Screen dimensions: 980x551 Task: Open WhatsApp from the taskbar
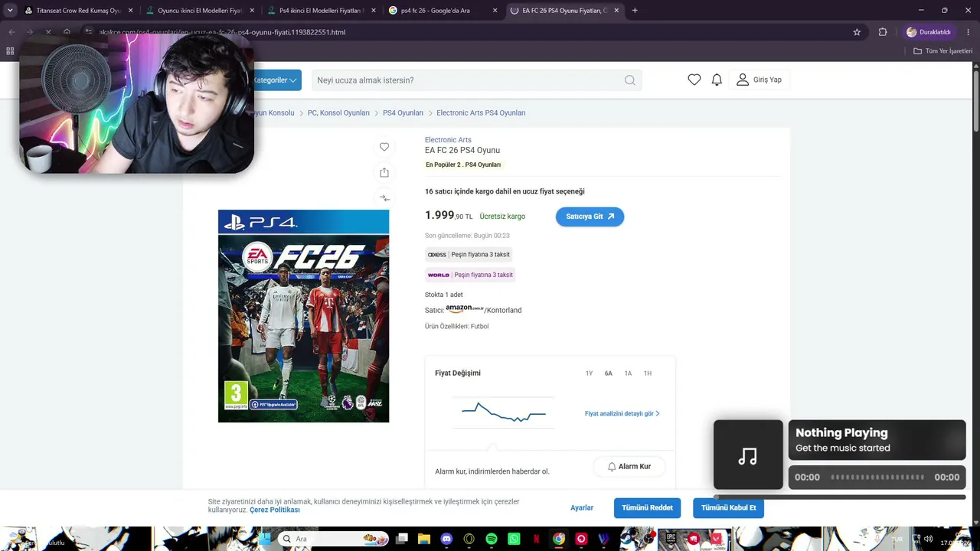coord(514,539)
